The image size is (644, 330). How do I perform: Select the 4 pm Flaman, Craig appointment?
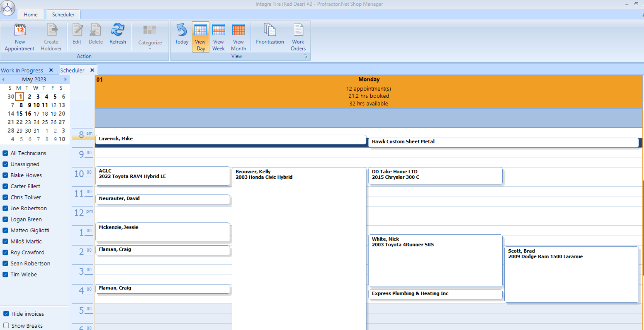coord(163,289)
